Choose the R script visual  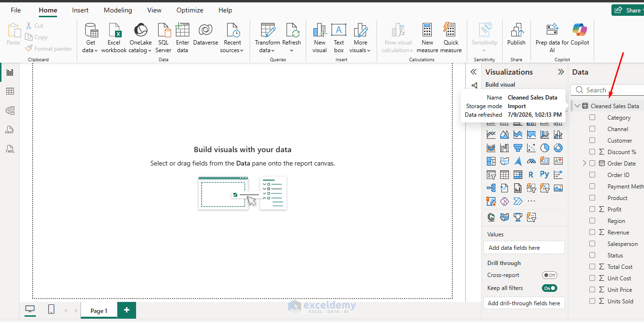pos(531,175)
